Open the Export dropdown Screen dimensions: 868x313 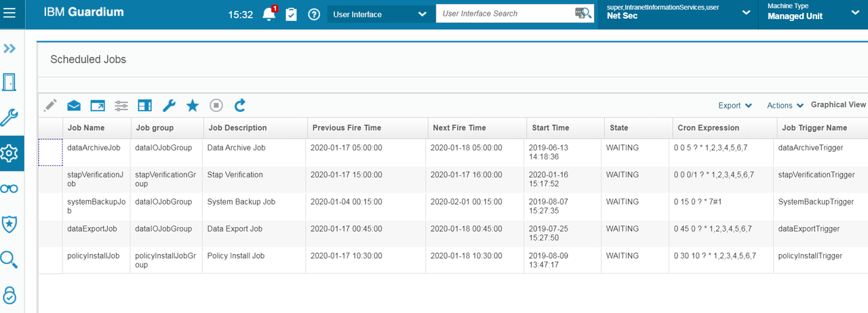tap(735, 106)
